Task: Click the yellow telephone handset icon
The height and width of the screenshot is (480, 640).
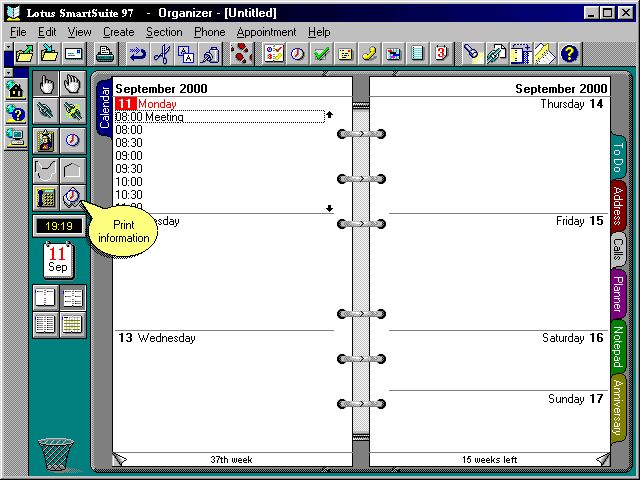Action: pyautogui.click(x=369, y=54)
